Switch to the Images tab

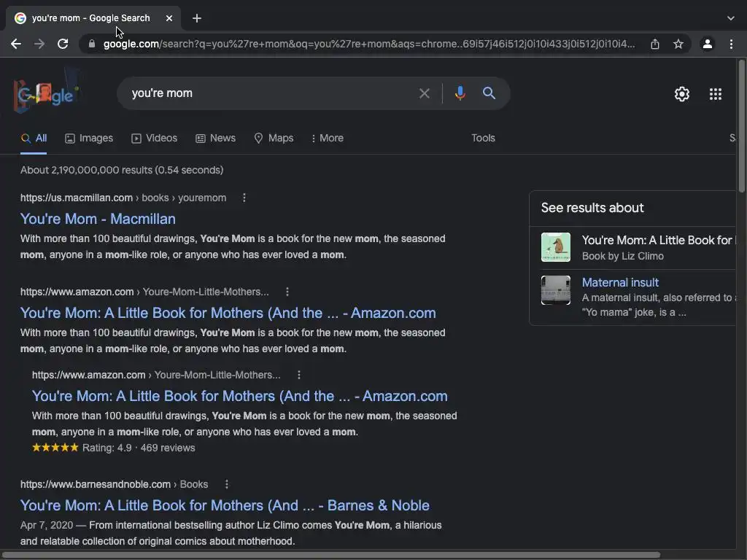[x=89, y=138]
